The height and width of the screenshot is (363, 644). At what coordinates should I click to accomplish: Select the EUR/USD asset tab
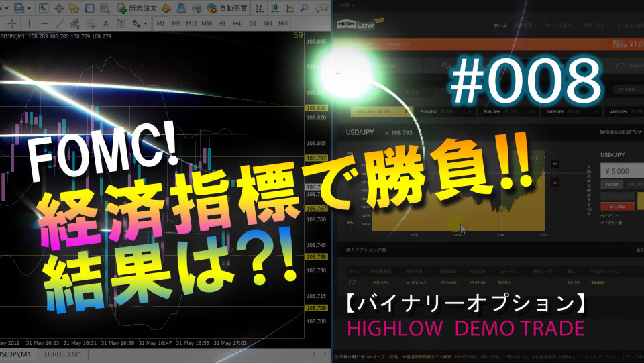pos(445,111)
